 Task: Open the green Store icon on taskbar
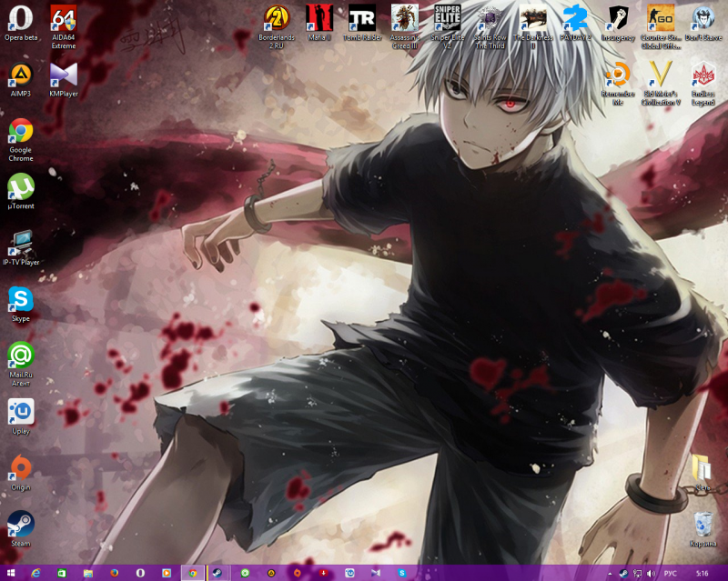click(x=62, y=573)
